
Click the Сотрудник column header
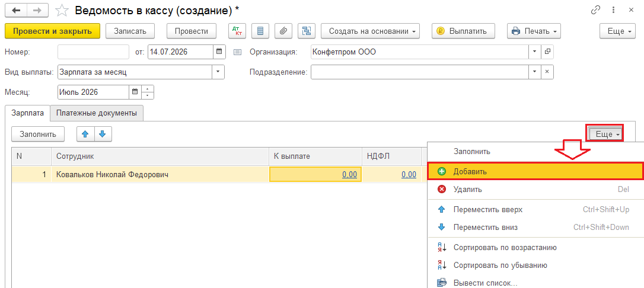coord(160,156)
